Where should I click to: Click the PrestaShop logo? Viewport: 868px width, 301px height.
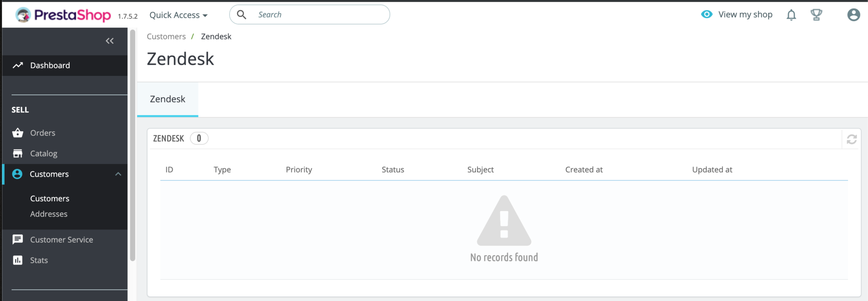tap(63, 15)
